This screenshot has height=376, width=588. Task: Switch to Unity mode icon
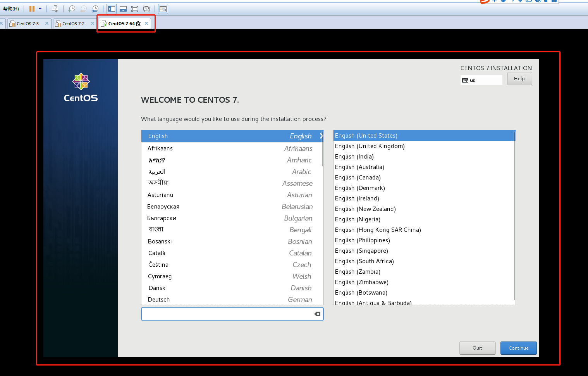tap(146, 9)
